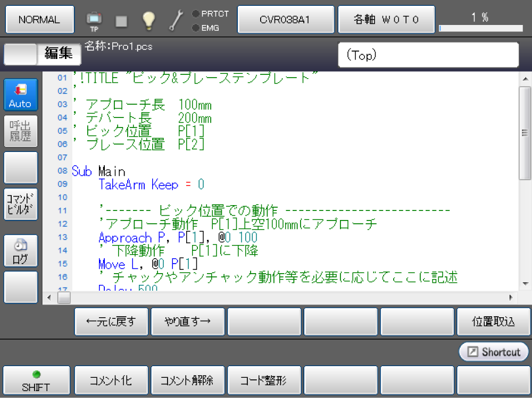Click the teach pendant TP icon
Screen dimensions: 532x398
click(94, 20)
